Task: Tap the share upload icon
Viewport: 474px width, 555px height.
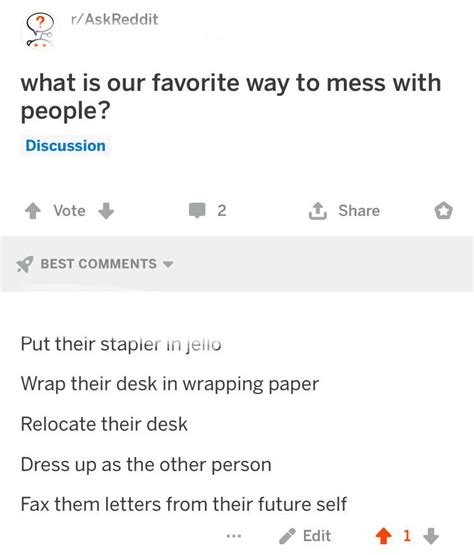Action: coord(318,211)
